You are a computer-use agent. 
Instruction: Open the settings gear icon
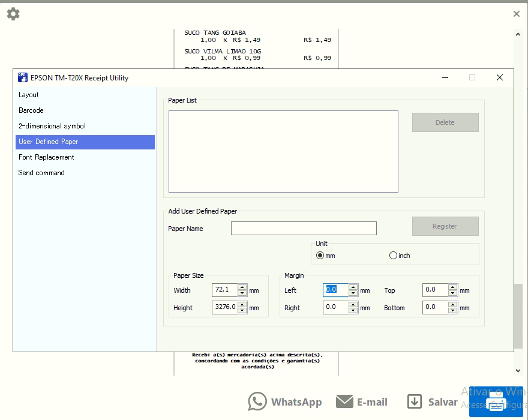click(x=13, y=14)
